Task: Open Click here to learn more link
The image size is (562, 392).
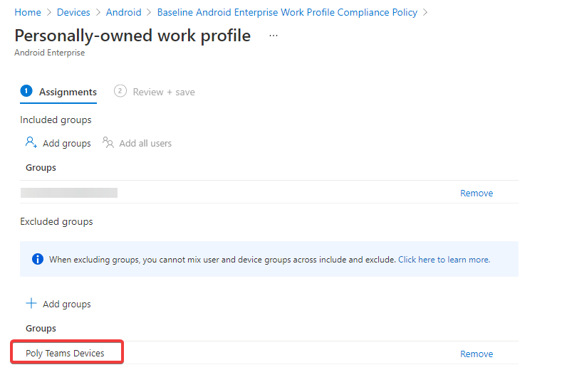Action: coord(444,260)
